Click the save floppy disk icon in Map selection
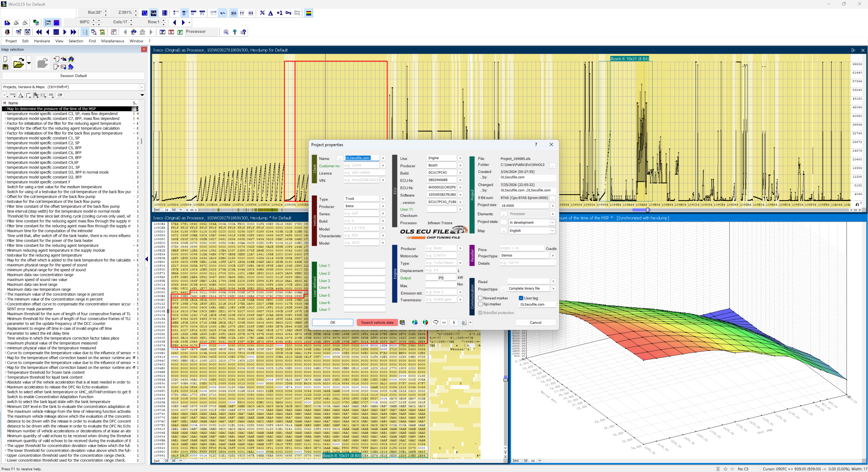The height and width of the screenshot is (472, 868). (5, 67)
